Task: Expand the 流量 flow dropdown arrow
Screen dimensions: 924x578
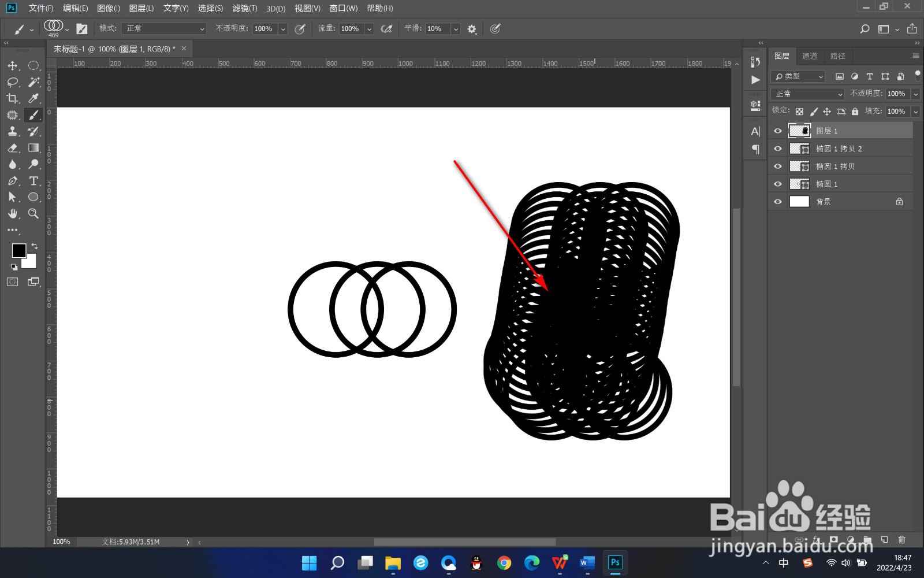Action: [370, 29]
